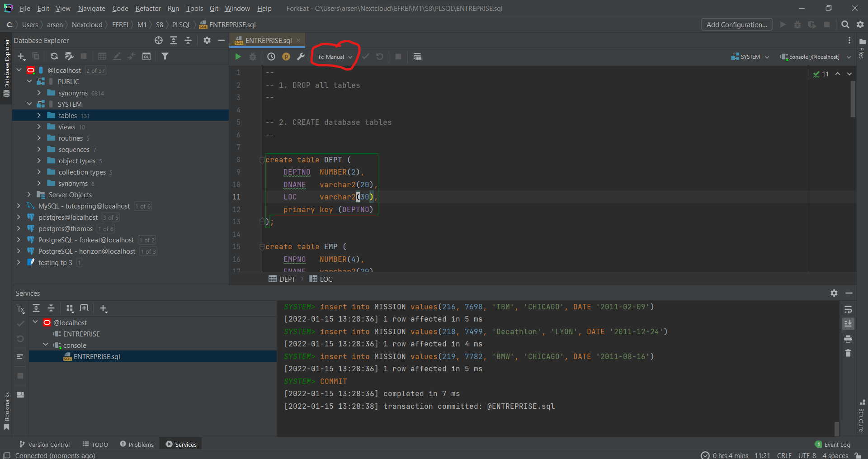Open Services panel settings gear
The width and height of the screenshot is (868, 459).
tap(834, 293)
